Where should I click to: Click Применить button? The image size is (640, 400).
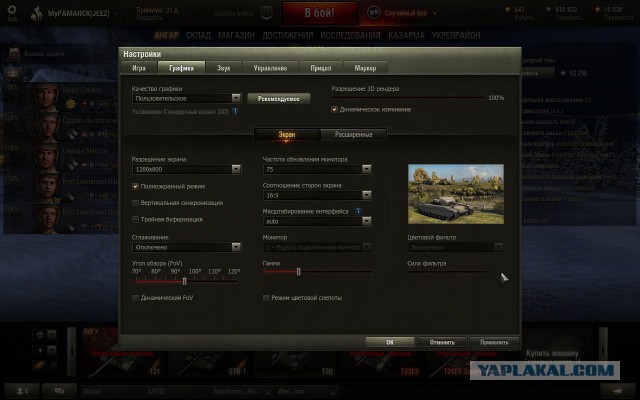pos(494,342)
